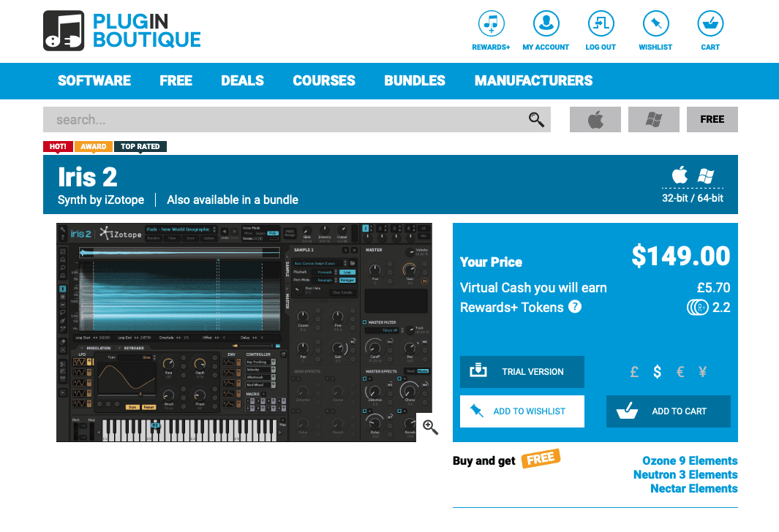Open the Rewards+ icon
This screenshot has height=532, width=779.
pyautogui.click(x=491, y=24)
